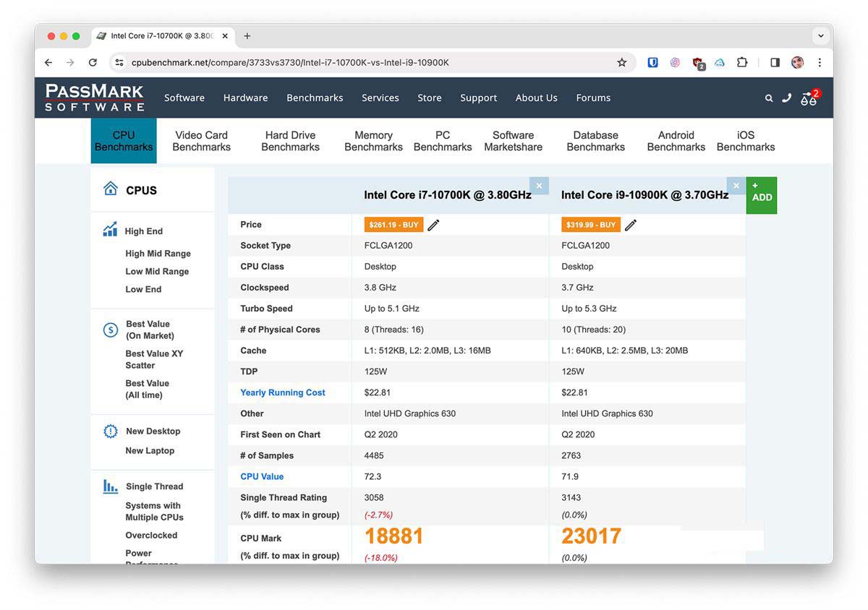Open the tab search dropdown arrow

(x=820, y=35)
